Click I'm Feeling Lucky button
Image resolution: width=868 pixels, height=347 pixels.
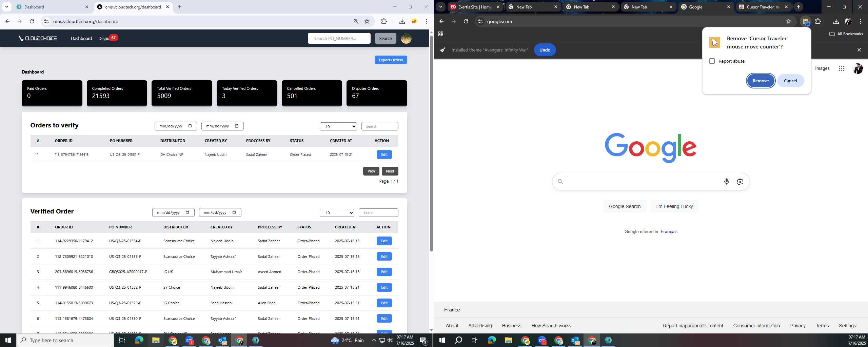point(674,206)
